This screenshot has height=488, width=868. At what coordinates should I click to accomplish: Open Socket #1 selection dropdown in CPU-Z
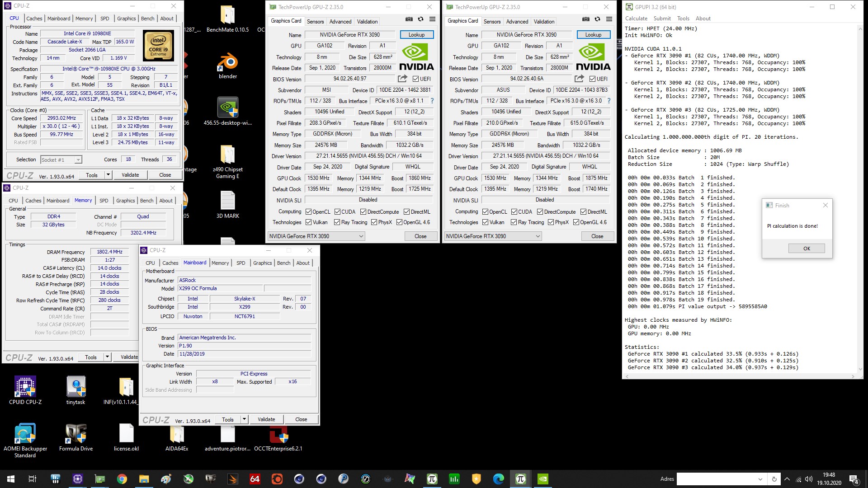tap(78, 160)
